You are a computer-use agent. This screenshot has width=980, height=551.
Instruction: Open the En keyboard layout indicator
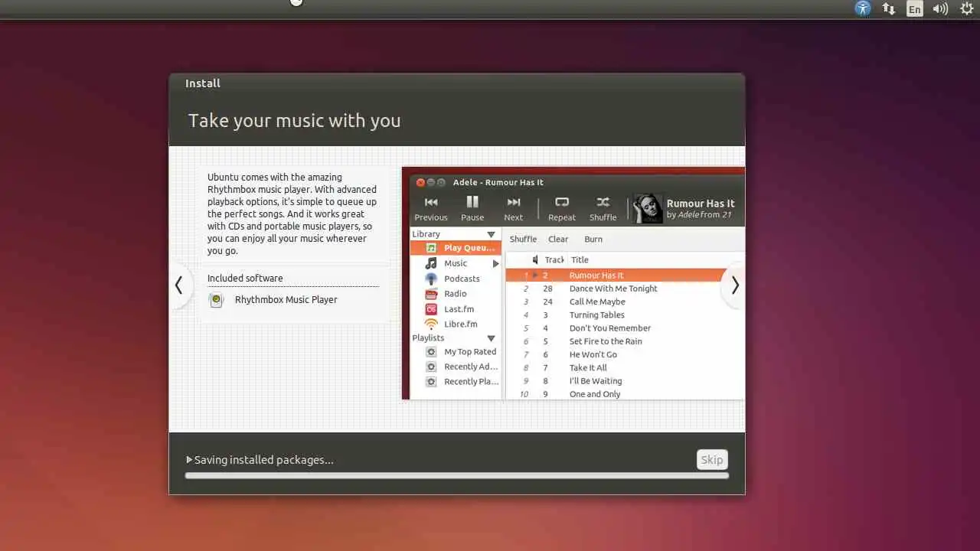click(x=914, y=9)
